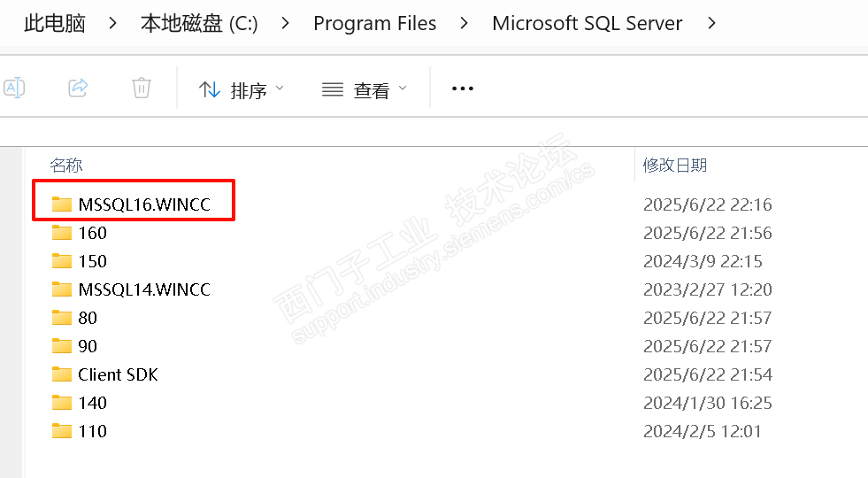Navigate to Program Files in the breadcrumb
Screen dimensions: 868x478
pyautogui.click(x=374, y=24)
